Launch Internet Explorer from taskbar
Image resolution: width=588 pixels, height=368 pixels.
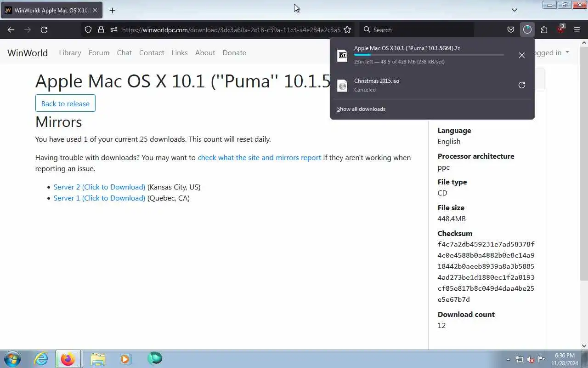(41, 359)
